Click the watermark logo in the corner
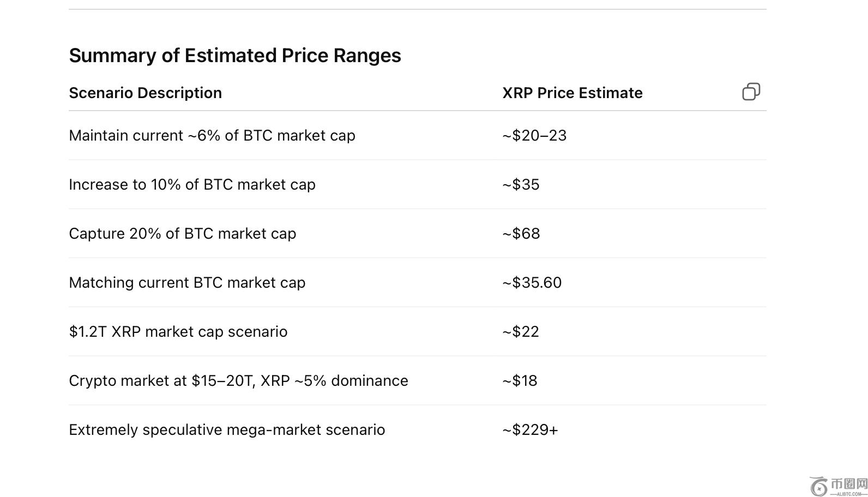The image size is (868, 497). [x=819, y=486]
